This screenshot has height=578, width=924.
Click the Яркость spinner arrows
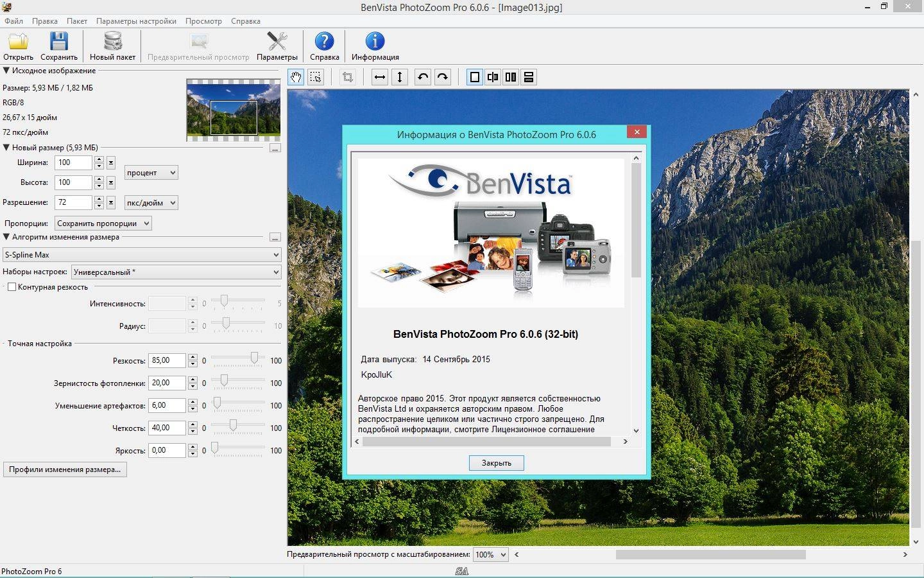click(193, 450)
